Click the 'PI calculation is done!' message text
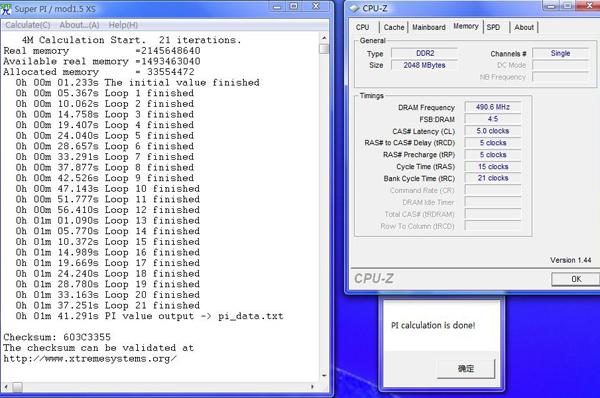 tap(433, 325)
